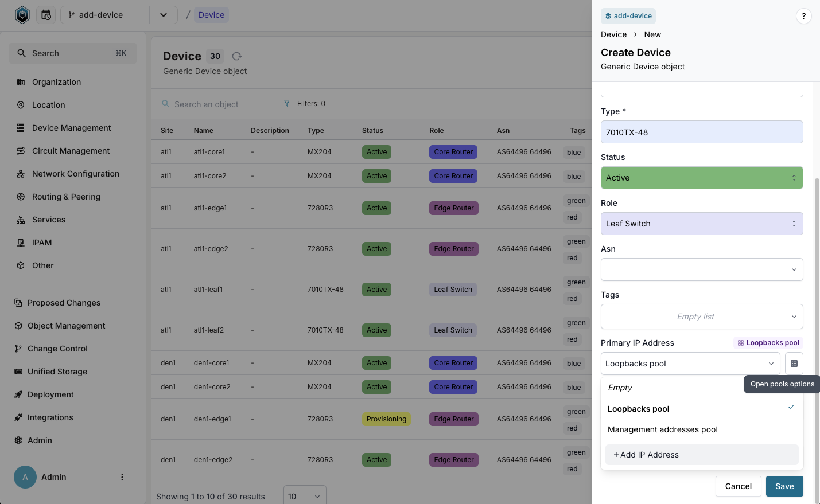The width and height of the screenshot is (820, 504).
Task: Select the Empty option in the pool list
Action: [x=620, y=388]
